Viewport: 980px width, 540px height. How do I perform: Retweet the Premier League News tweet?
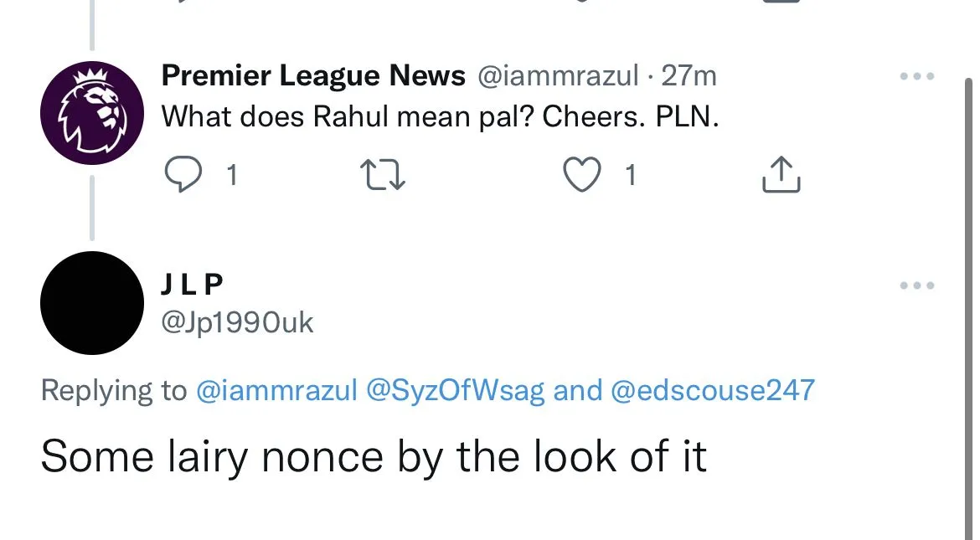pos(382,174)
